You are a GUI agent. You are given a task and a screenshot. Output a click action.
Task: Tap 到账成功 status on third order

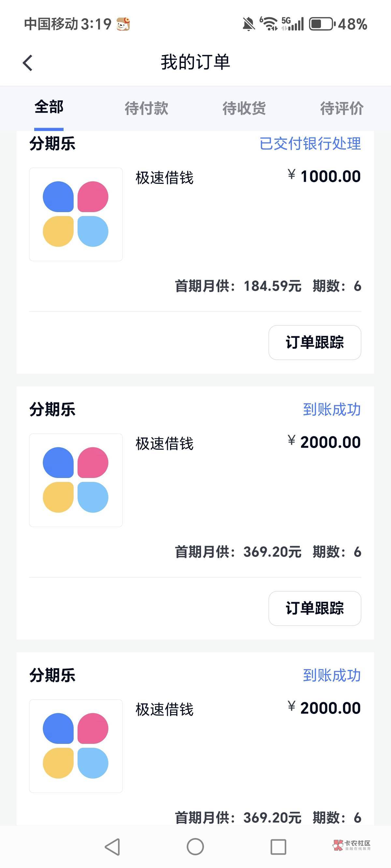332,675
